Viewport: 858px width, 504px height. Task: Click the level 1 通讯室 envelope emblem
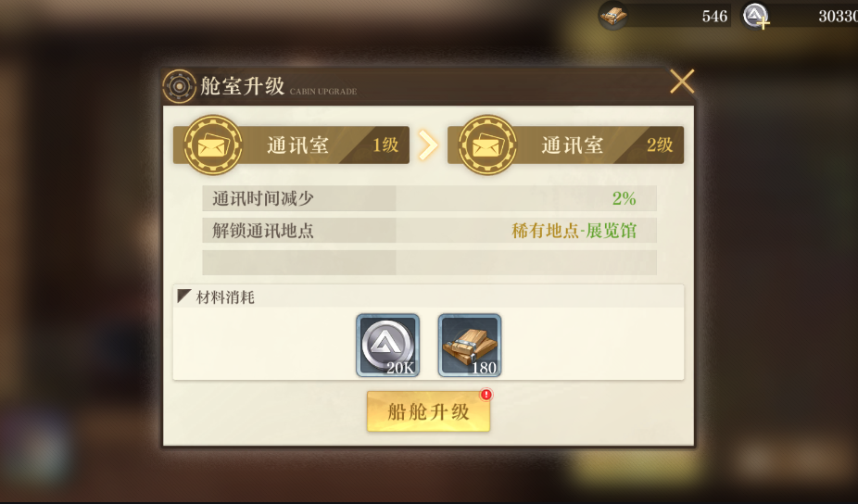tap(213, 145)
